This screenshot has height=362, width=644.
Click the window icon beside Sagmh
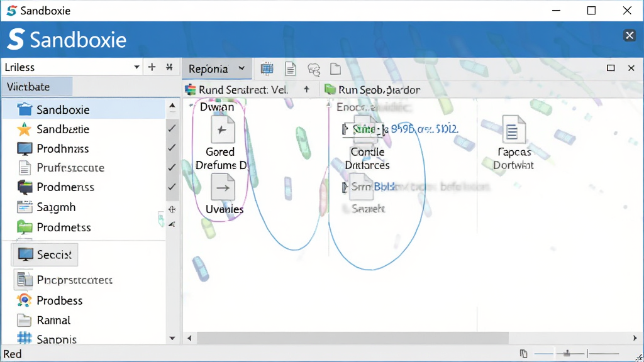[25, 207]
